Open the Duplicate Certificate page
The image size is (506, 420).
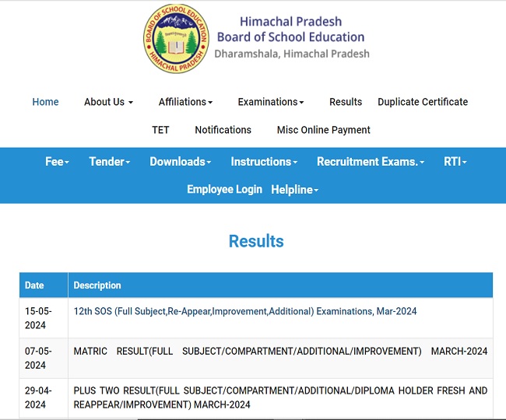[x=423, y=102]
